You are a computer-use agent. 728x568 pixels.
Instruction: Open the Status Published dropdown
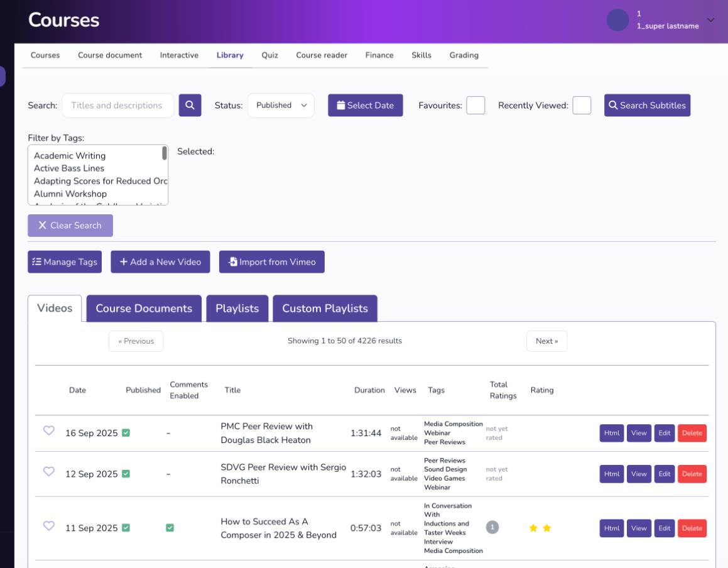[281, 106]
